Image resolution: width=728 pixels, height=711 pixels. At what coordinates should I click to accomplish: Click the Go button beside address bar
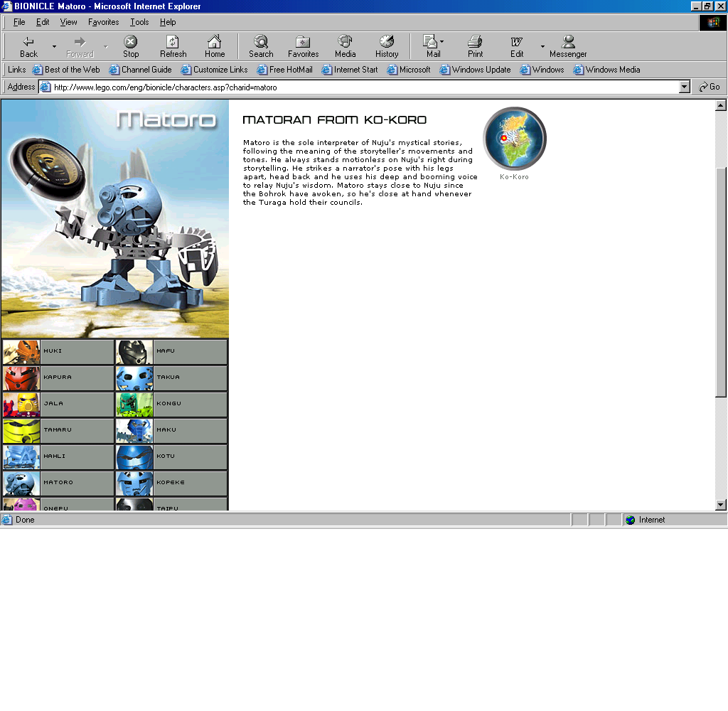(710, 87)
